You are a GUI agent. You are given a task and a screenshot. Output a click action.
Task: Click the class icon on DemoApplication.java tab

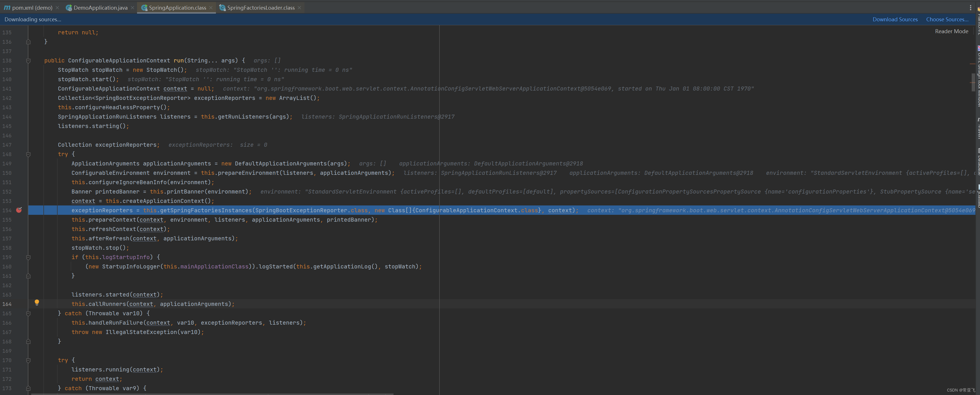tap(69, 8)
